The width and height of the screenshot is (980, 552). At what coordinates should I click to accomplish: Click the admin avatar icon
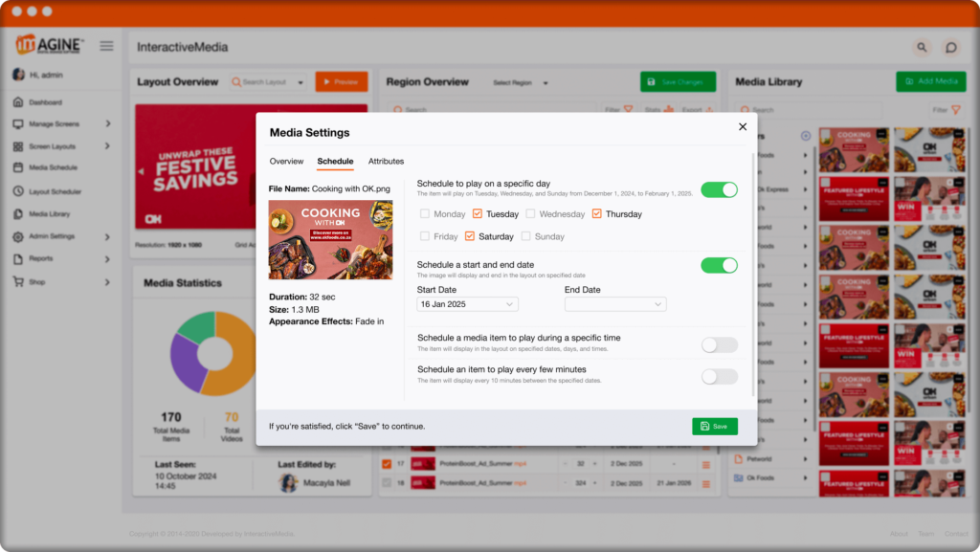point(19,75)
